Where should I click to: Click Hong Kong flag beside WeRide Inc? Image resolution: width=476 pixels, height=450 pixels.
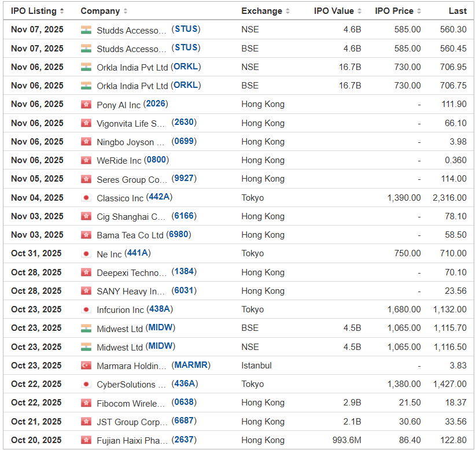[86, 161]
